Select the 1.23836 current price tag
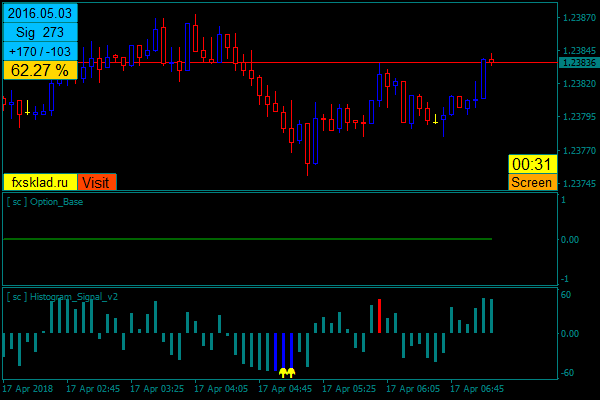 pos(579,62)
